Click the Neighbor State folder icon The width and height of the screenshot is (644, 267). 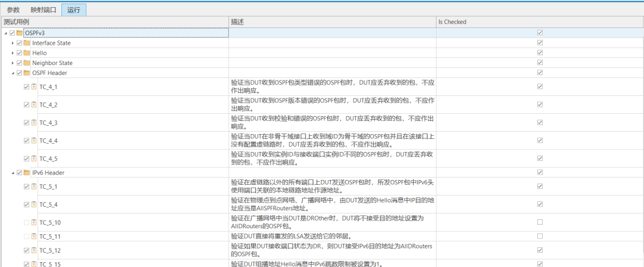tap(27, 63)
